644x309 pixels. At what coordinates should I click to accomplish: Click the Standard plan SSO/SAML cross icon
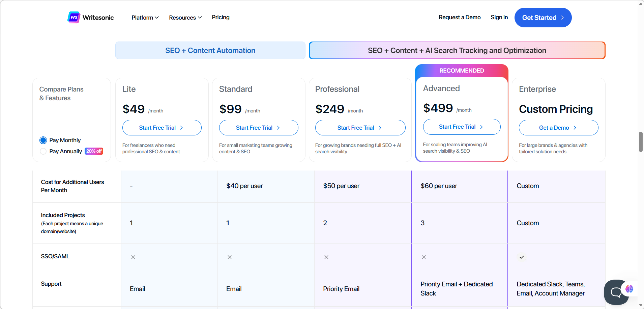[x=230, y=257]
